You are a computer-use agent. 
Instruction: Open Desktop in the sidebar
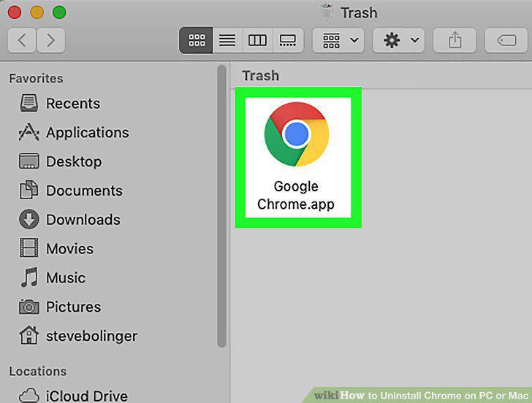(x=61, y=161)
